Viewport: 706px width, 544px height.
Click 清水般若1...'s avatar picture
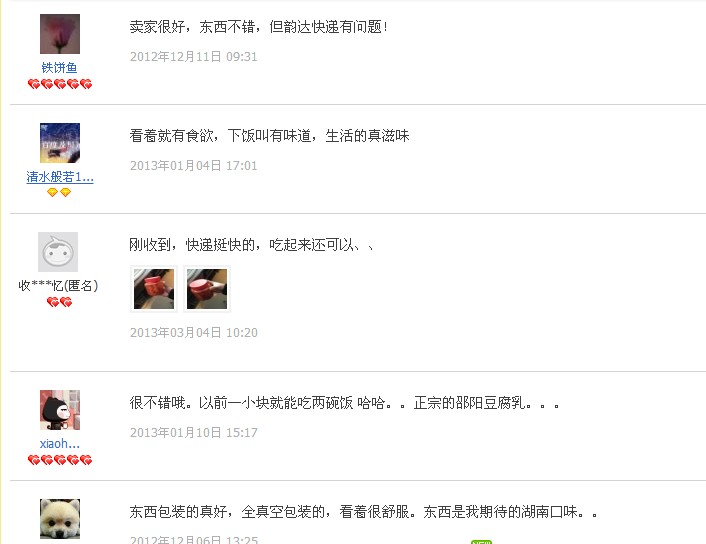click(x=60, y=143)
